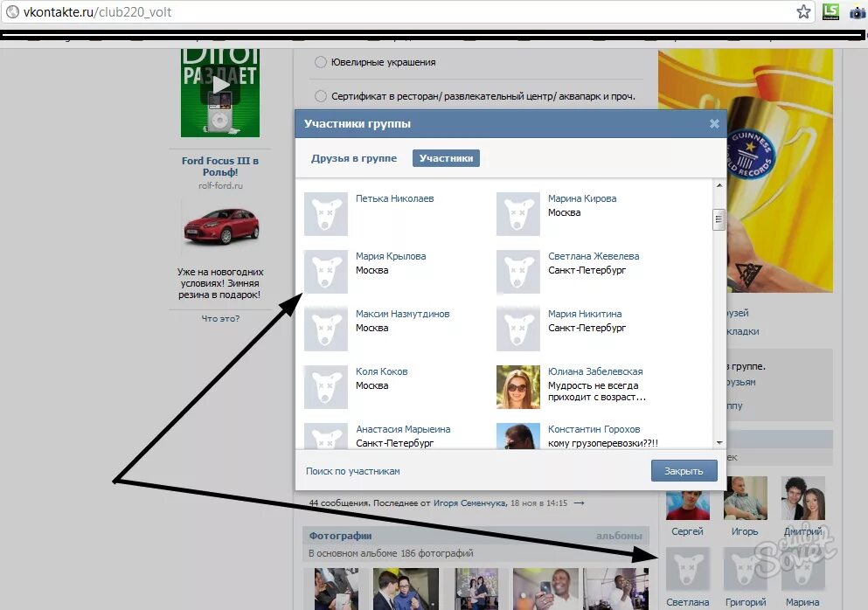This screenshot has height=610, width=868.
Task: Grab the members list scrollbar thumb
Action: 719,219
